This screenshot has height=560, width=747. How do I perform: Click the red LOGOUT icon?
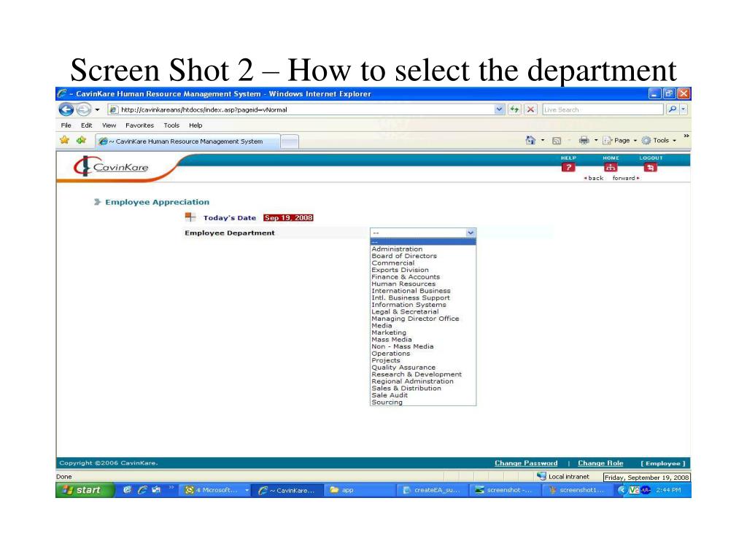(650, 167)
